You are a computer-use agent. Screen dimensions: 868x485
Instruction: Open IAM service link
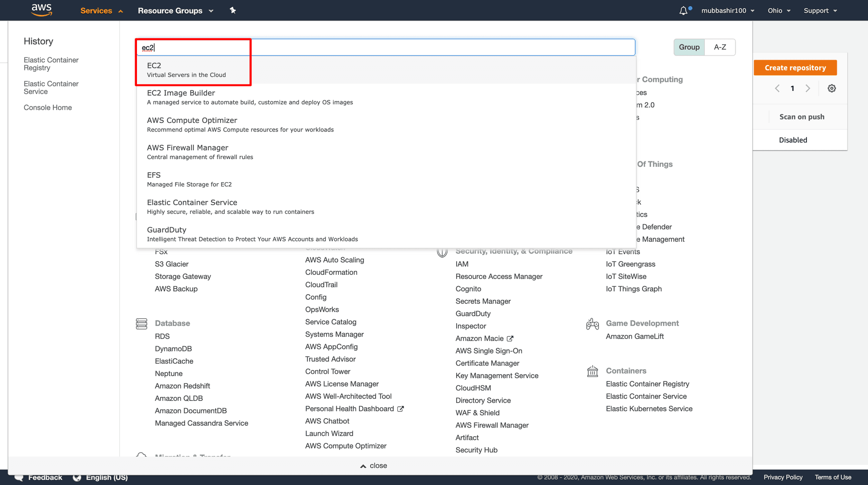462,264
